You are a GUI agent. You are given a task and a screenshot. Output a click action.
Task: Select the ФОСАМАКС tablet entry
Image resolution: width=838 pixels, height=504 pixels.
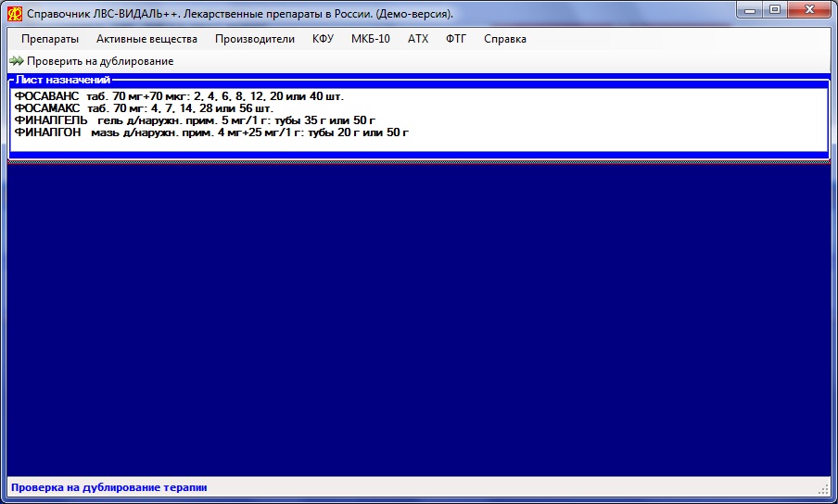tap(144, 108)
